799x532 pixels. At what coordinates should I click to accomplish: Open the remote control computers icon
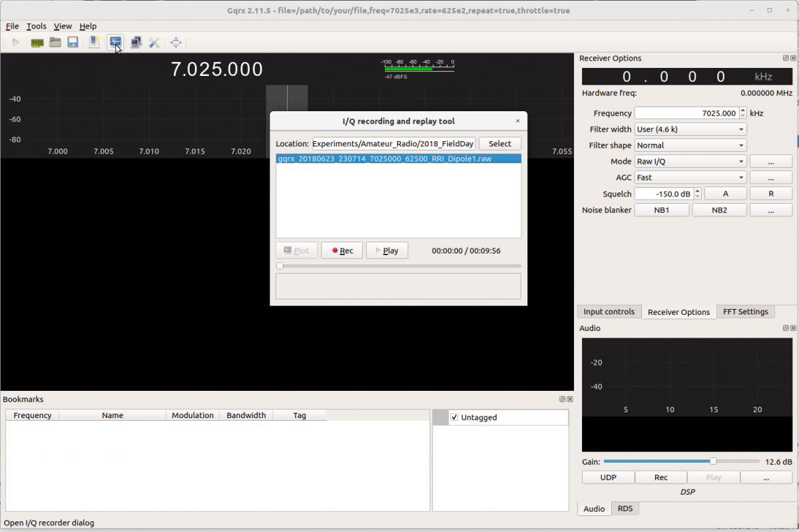[x=136, y=43]
